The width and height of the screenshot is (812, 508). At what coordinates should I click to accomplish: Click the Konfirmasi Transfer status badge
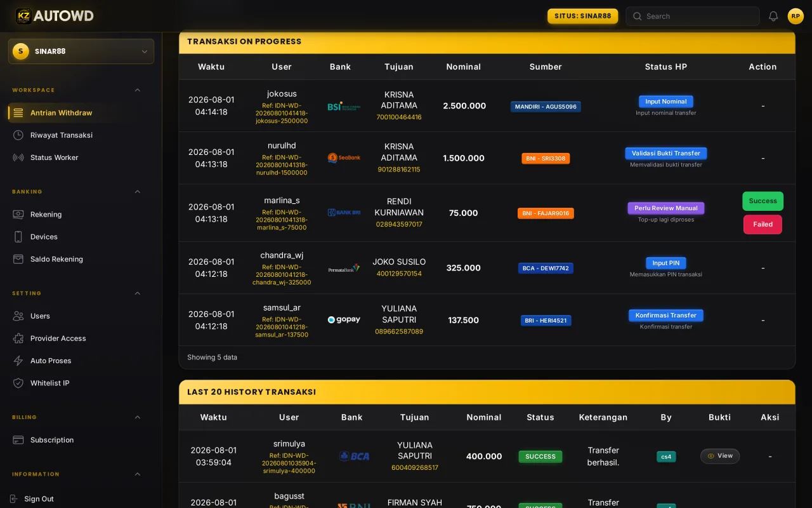tap(666, 316)
